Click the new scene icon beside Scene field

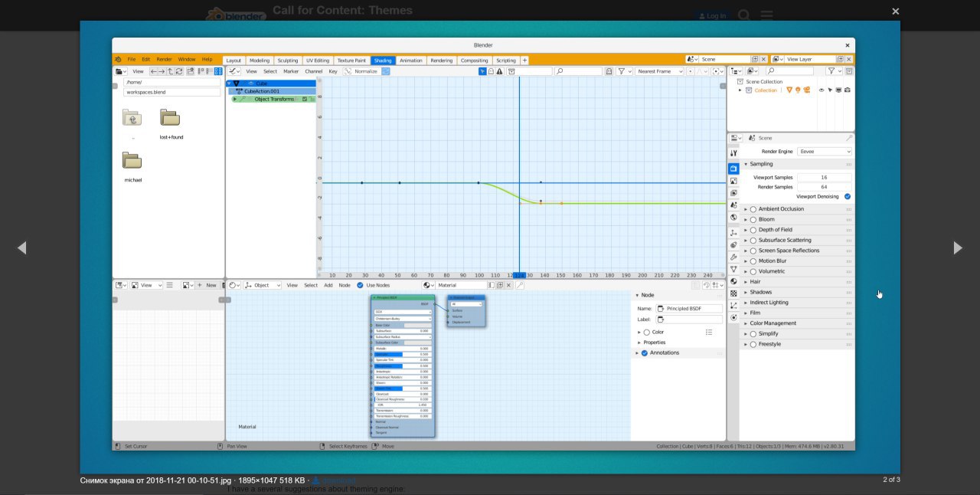pyautogui.click(x=755, y=59)
